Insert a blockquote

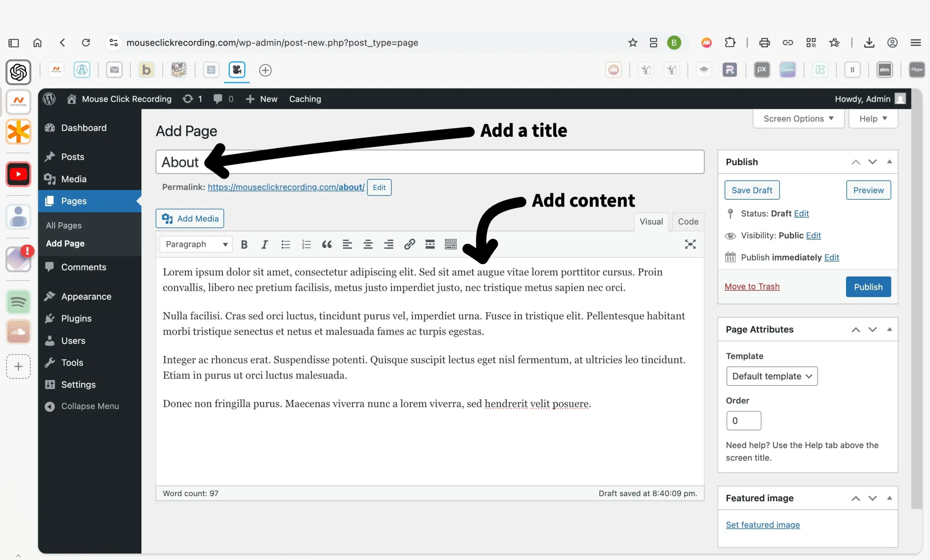pyautogui.click(x=327, y=244)
